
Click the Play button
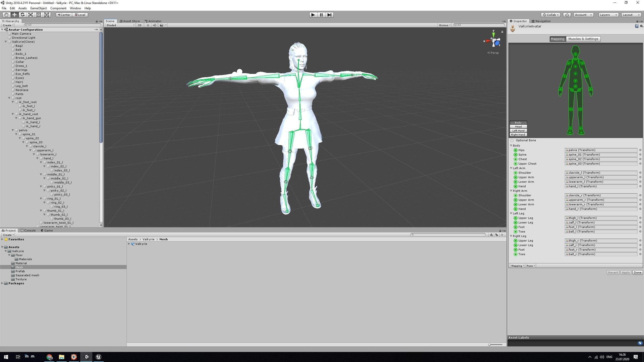click(313, 15)
